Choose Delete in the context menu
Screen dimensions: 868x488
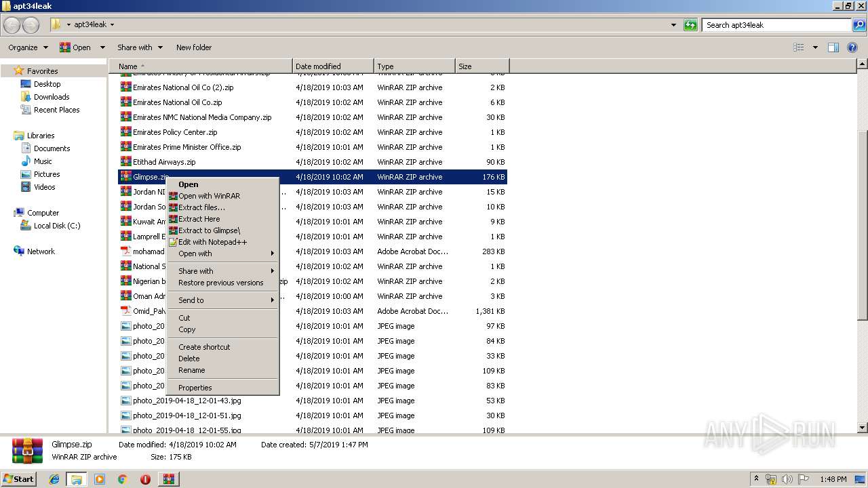coord(223,359)
